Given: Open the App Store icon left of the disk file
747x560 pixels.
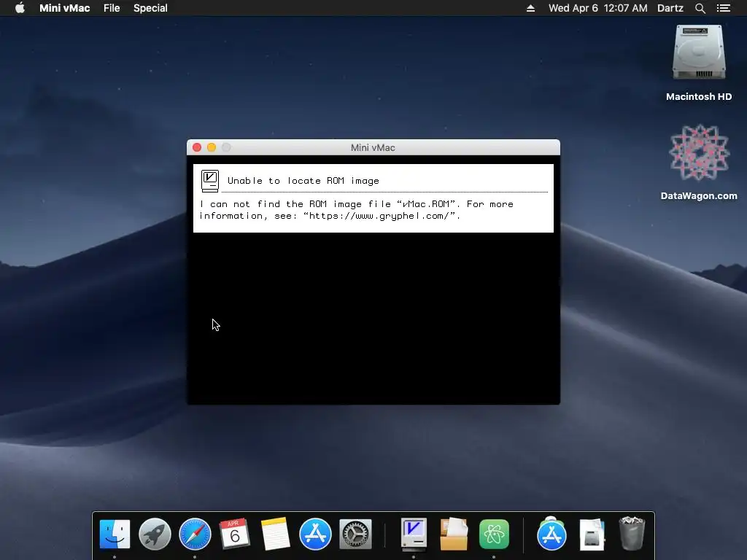Looking at the screenshot, I should tap(551, 534).
